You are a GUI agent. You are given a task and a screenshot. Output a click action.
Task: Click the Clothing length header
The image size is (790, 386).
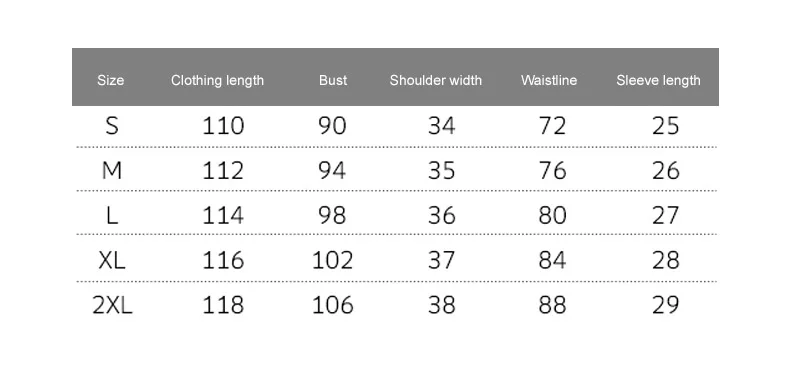coord(217,80)
